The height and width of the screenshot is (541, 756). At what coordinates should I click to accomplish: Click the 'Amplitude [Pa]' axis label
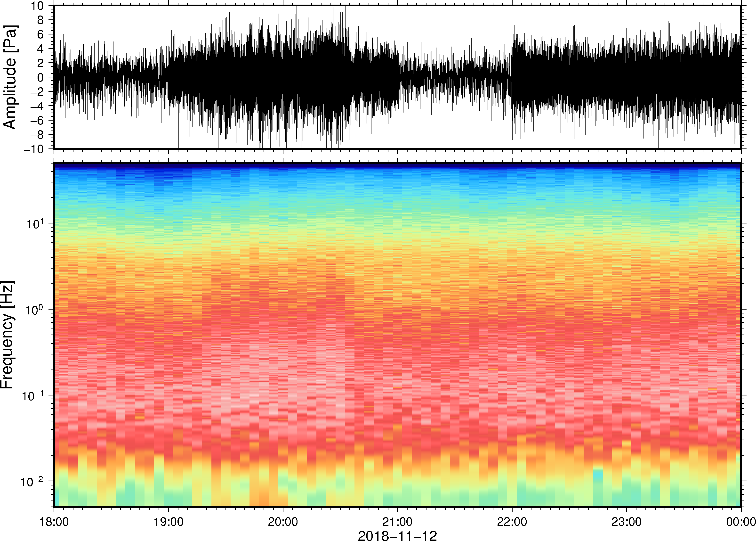(10, 77)
